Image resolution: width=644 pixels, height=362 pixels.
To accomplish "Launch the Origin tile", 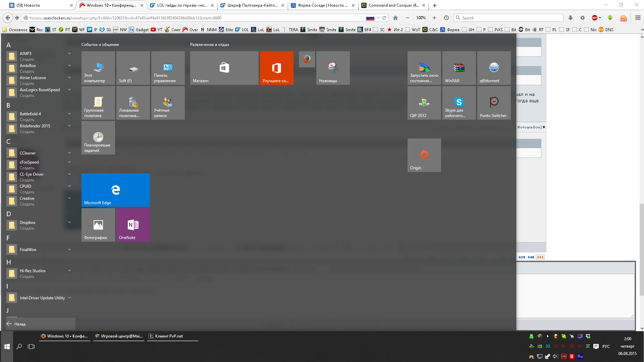I will 424,155.
